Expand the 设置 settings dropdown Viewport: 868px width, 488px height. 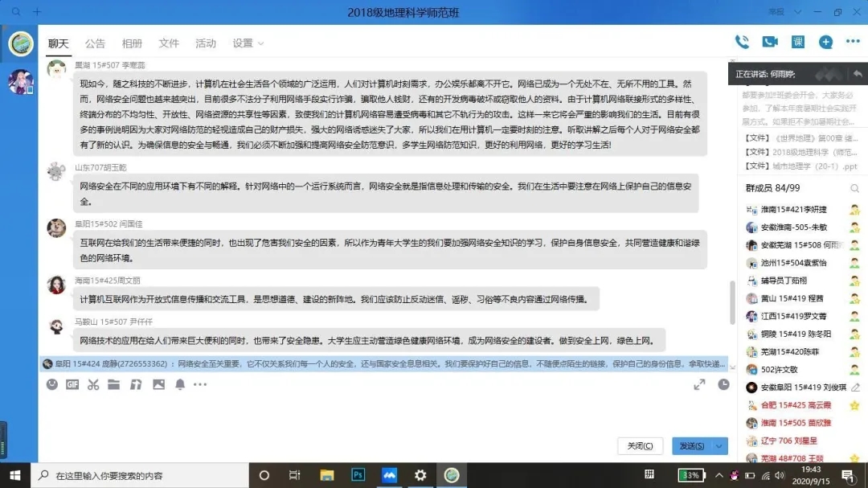(x=248, y=43)
